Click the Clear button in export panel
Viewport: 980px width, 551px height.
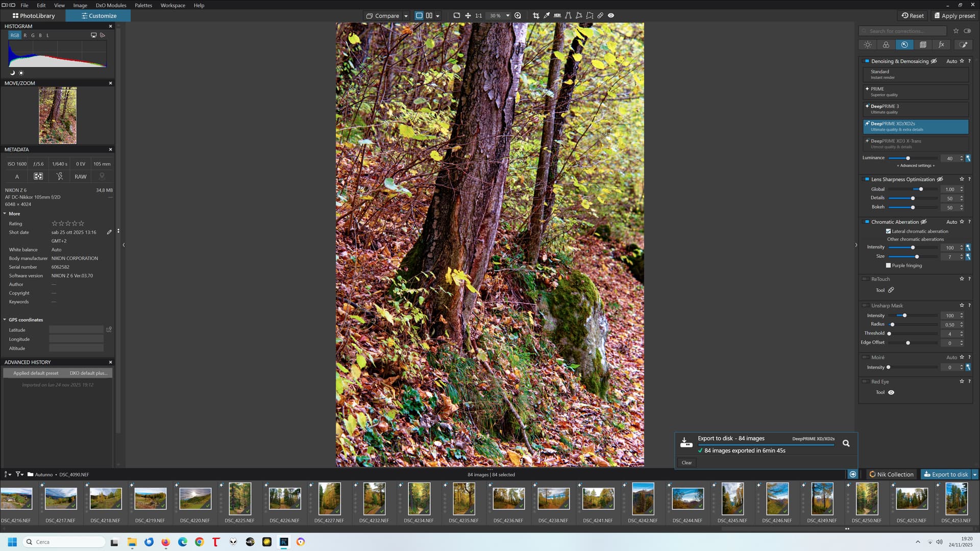click(x=687, y=463)
